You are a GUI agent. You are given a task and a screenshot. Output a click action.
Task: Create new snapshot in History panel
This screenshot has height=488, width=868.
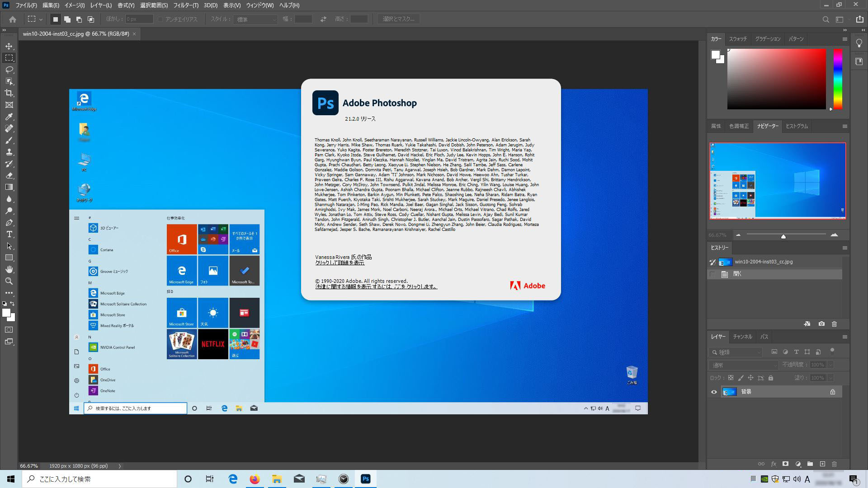click(x=821, y=324)
